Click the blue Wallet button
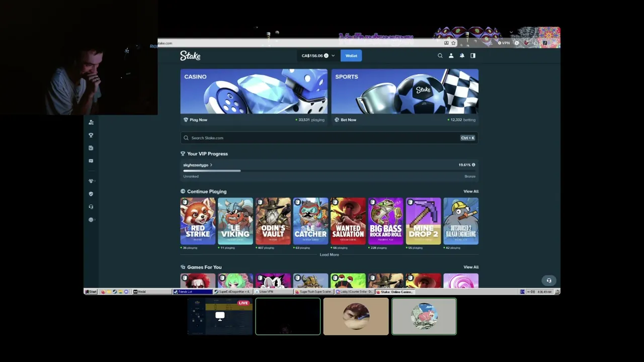This screenshot has height=362, width=644. coord(351,56)
